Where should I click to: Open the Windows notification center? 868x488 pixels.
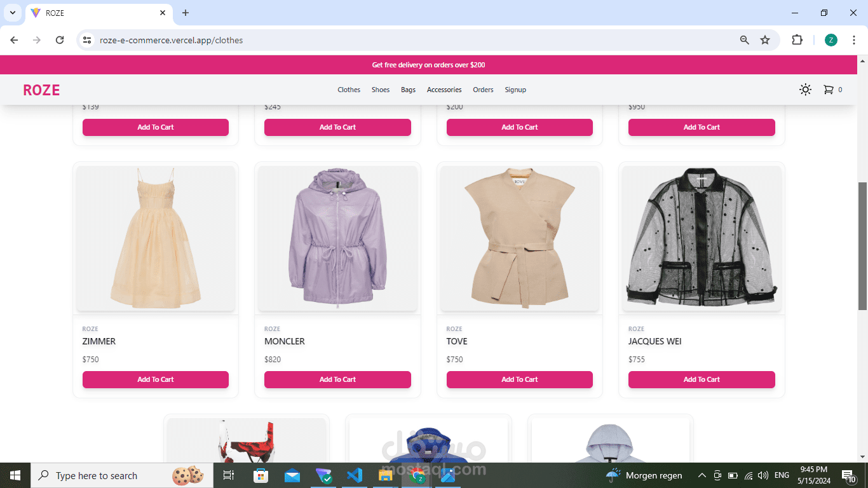pos(849,475)
